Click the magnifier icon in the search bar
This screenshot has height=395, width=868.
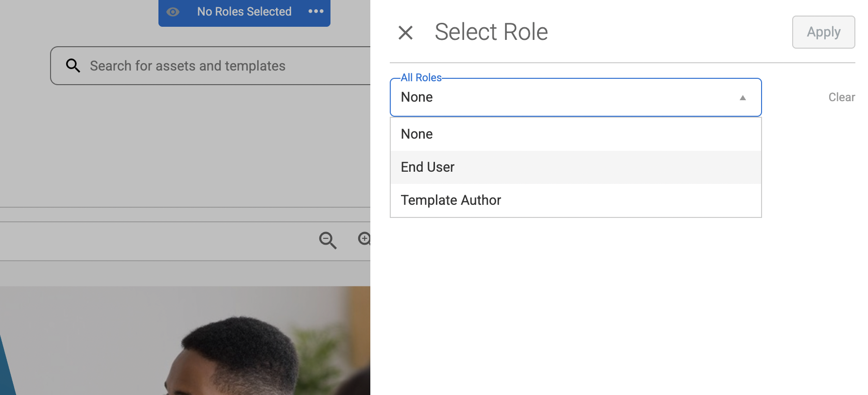[73, 66]
